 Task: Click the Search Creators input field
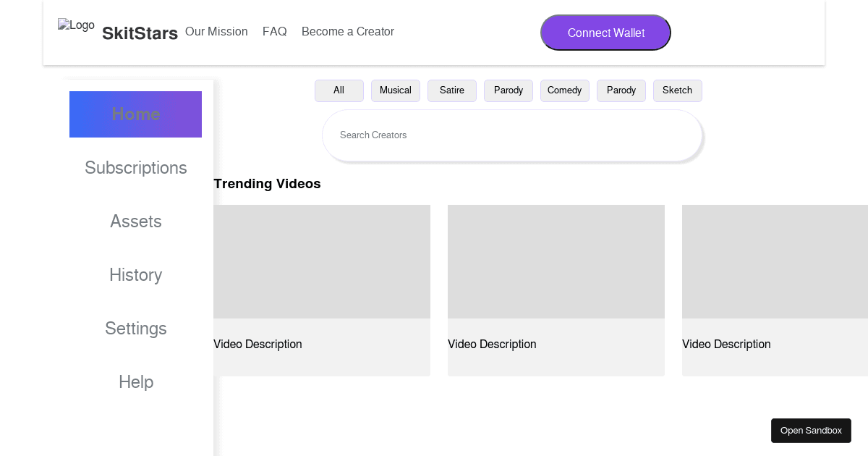point(511,135)
